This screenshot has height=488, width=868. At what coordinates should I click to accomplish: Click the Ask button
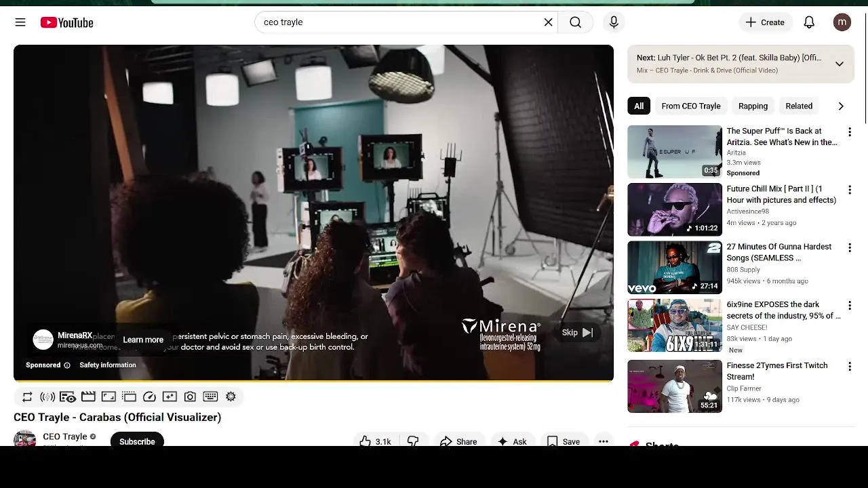coord(512,441)
